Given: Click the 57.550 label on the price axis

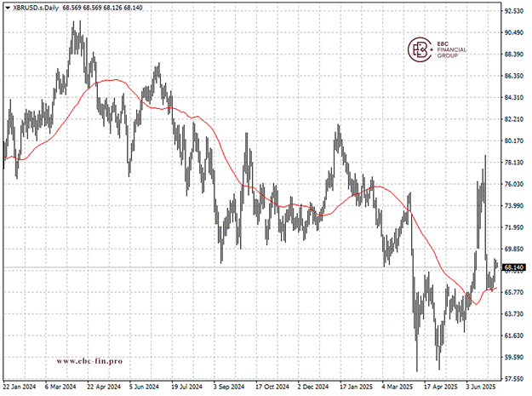Looking at the screenshot, I should click(x=513, y=379).
